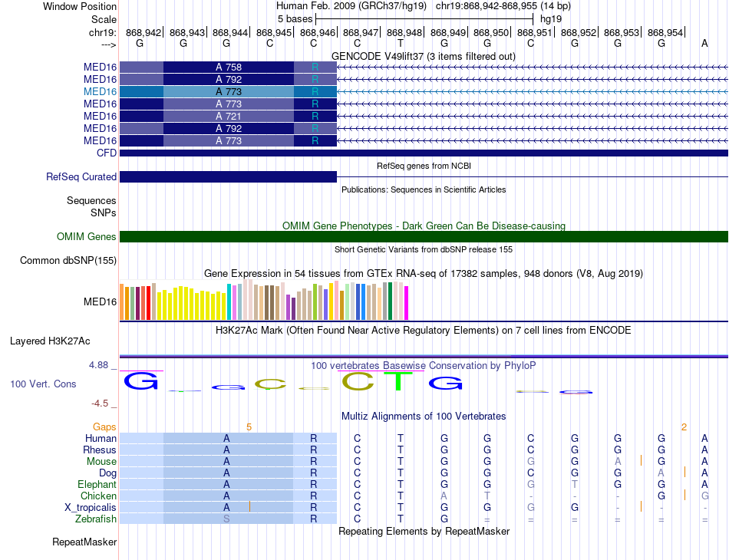Click the orange Gaps row label
The image size is (729, 560).
[x=104, y=427]
